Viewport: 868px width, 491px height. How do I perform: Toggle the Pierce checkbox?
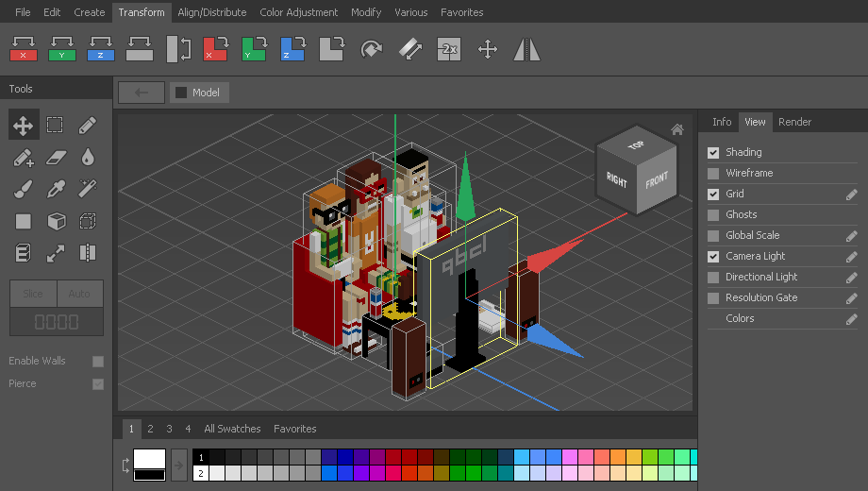pyautogui.click(x=98, y=384)
